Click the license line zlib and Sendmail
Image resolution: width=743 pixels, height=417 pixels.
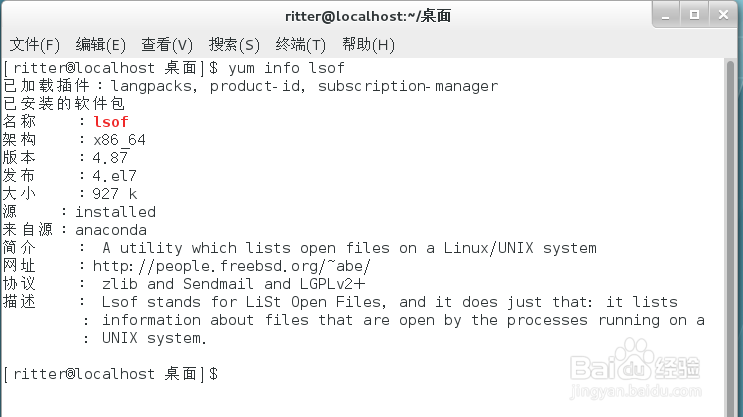coord(233,284)
